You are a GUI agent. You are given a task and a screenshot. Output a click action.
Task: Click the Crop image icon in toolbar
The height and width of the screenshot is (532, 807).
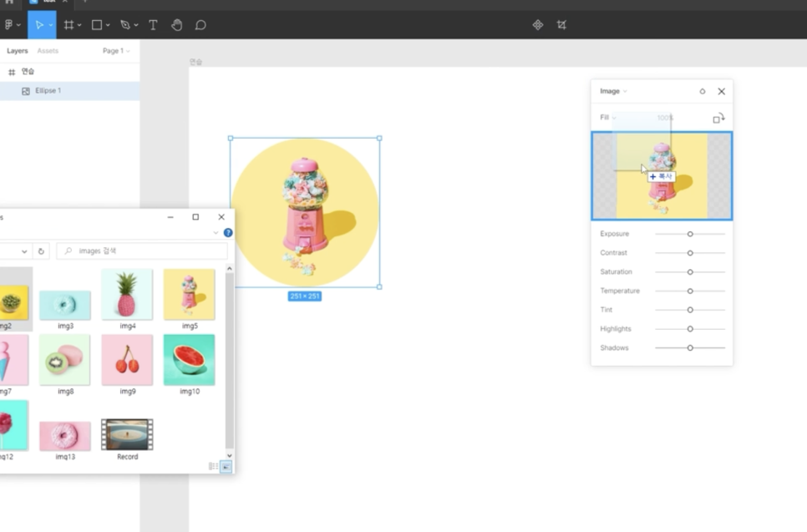pos(561,25)
